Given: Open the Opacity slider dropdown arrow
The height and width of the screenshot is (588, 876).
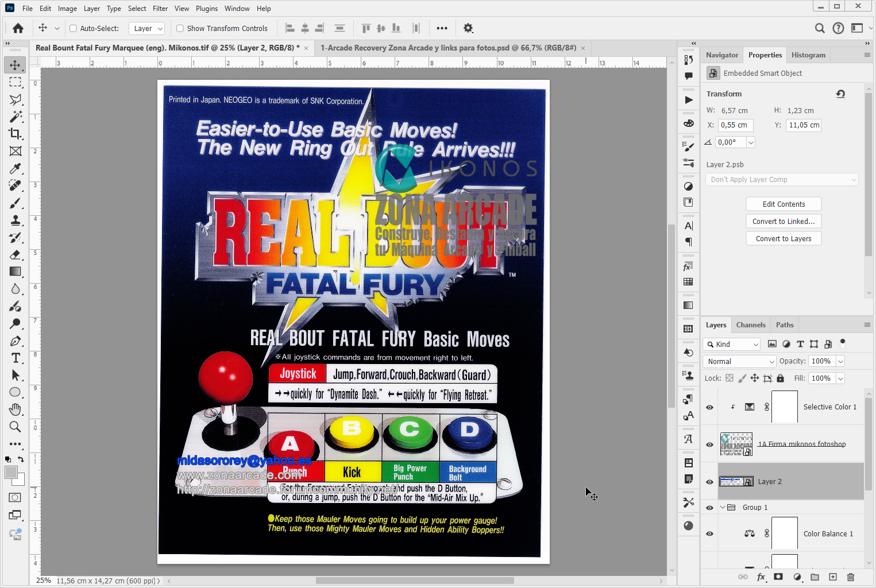Looking at the screenshot, I should (x=840, y=361).
